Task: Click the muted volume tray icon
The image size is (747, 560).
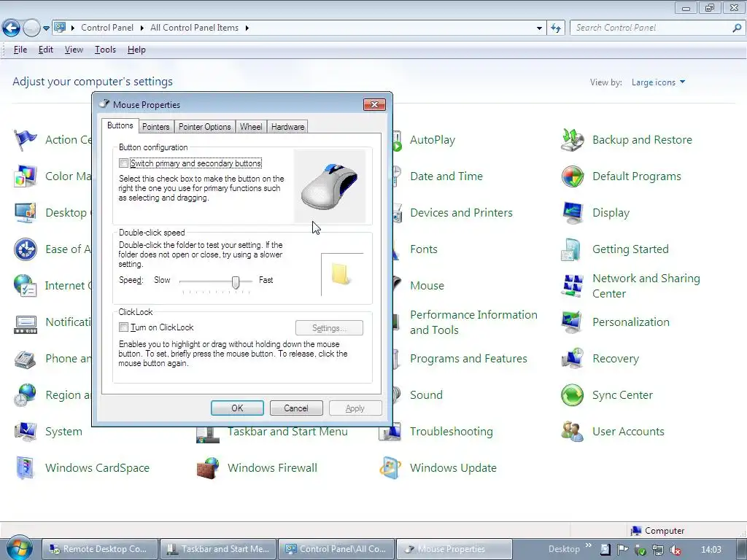Action: pyautogui.click(x=675, y=550)
